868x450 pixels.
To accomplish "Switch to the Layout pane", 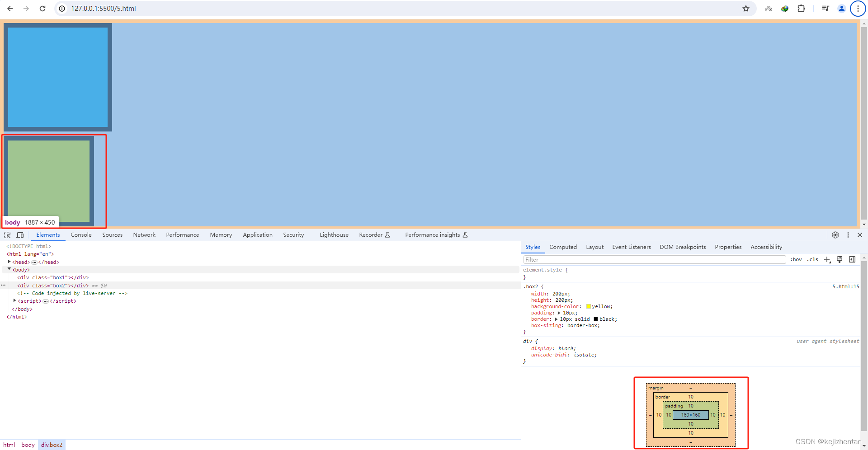I will tap(594, 247).
